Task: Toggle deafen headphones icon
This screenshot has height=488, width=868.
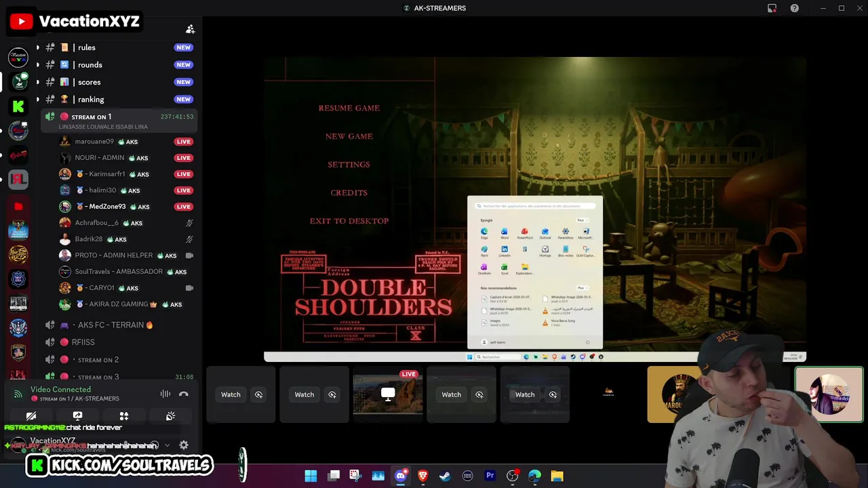Action: point(155,445)
